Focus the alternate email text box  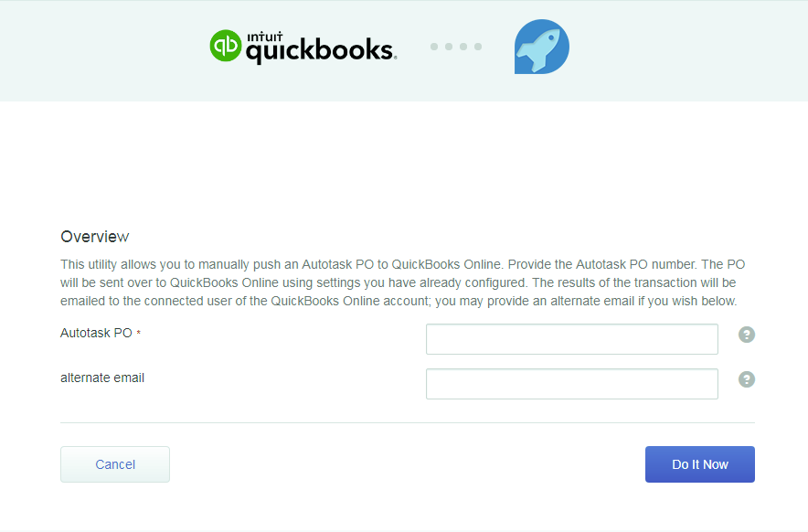tap(572, 384)
